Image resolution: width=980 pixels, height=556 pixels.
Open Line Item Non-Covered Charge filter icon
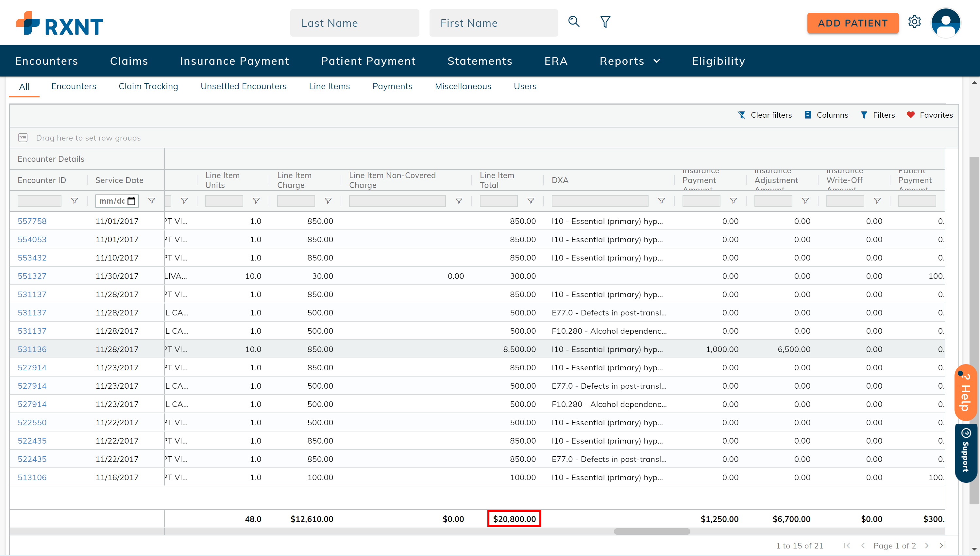459,200
